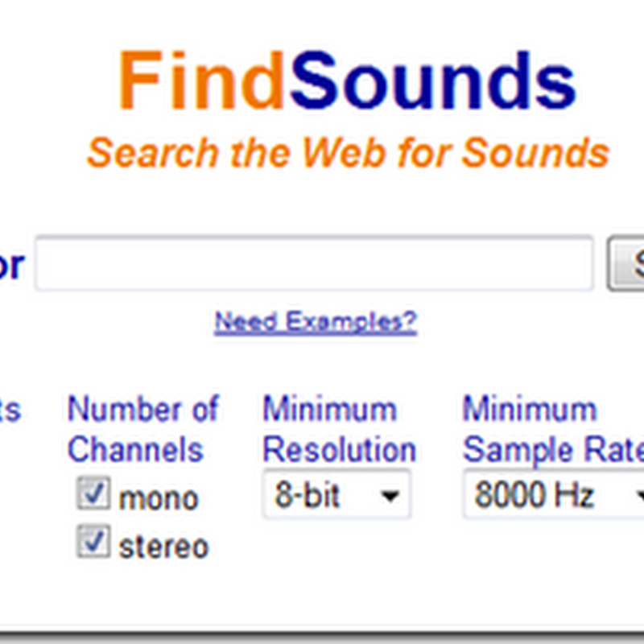Viewport: 644px width, 644px height.
Task: Click the partially visible Search button
Action: [625, 263]
